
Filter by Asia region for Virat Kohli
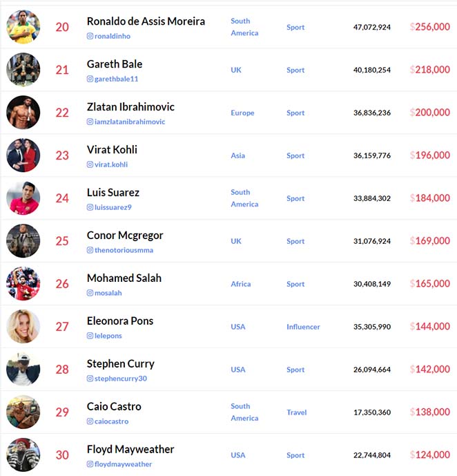click(x=237, y=155)
